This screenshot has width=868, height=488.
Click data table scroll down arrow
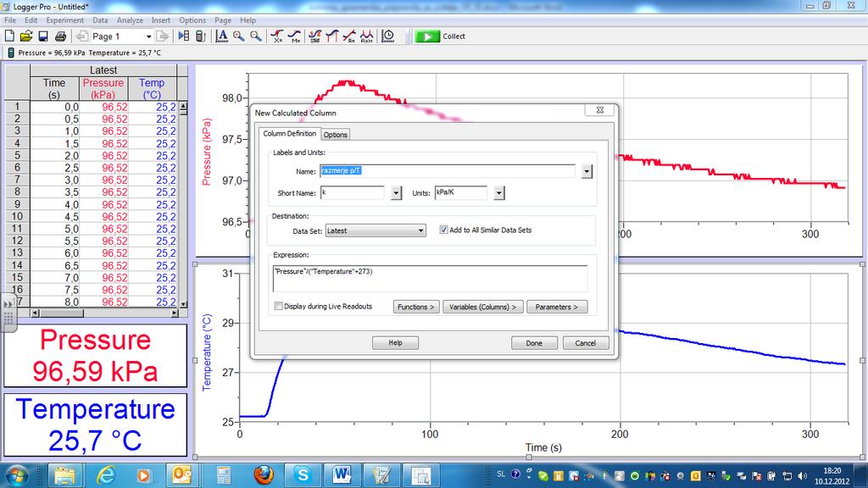183,304
